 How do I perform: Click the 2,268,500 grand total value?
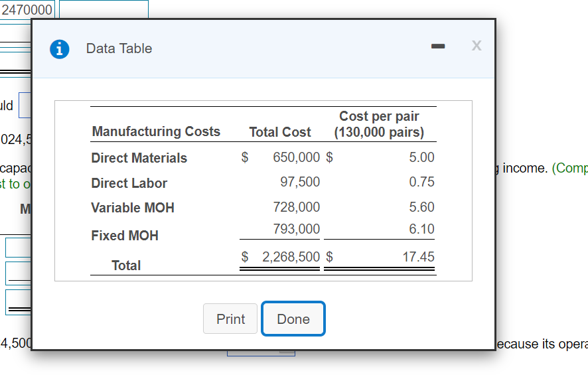point(291,257)
